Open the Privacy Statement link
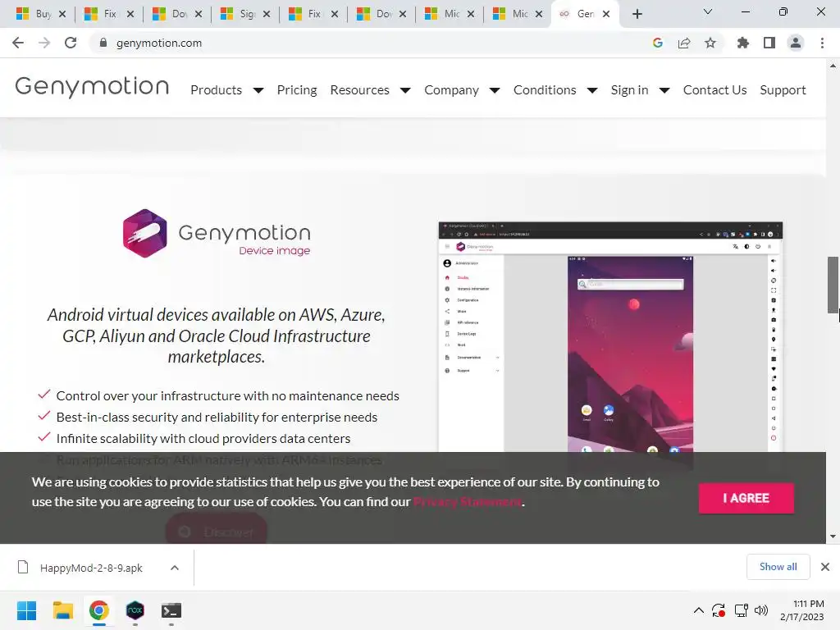Image resolution: width=840 pixels, height=630 pixels. point(467,502)
